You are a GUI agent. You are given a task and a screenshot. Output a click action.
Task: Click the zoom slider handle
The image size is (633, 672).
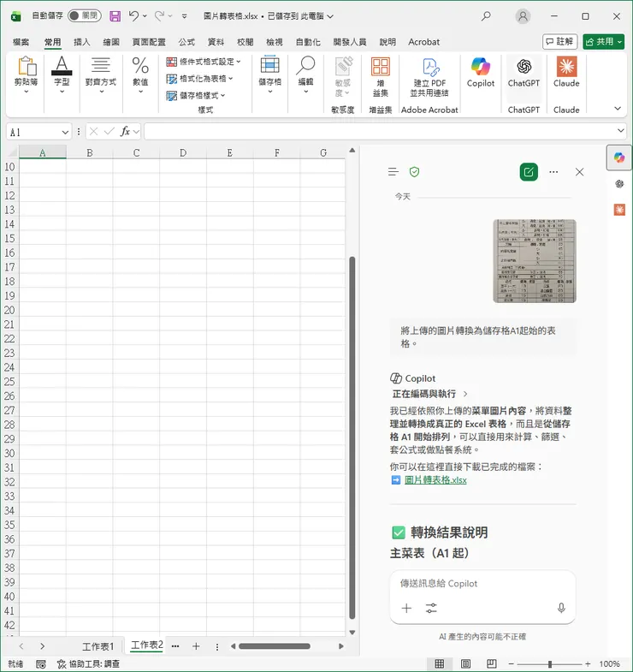(x=549, y=663)
